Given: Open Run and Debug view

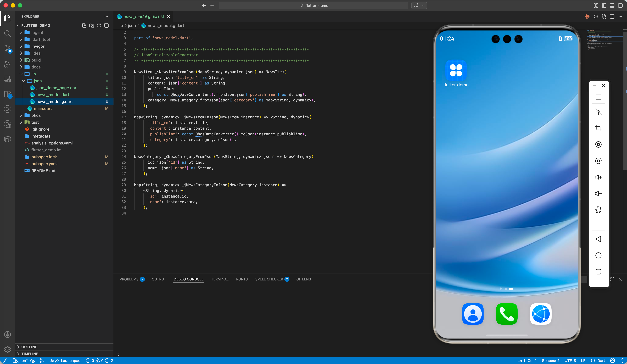Looking at the screenshot, I should pyautogui.click(x=8, y=64).
